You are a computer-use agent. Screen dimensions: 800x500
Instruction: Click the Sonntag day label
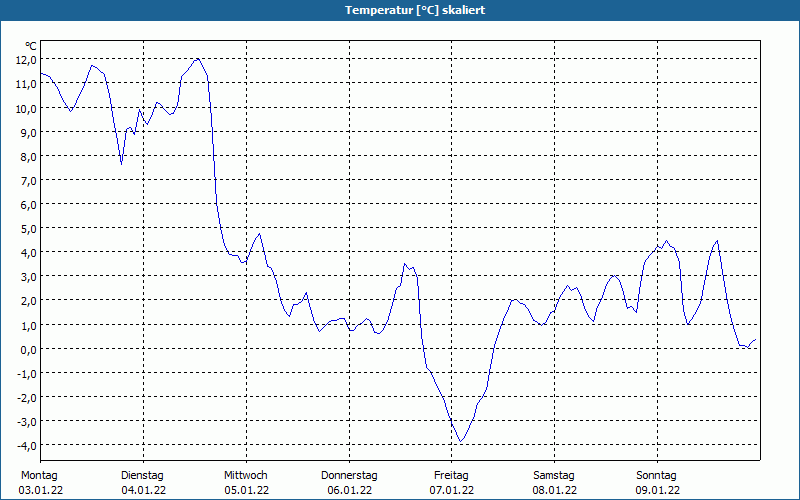tap(657, 476)
